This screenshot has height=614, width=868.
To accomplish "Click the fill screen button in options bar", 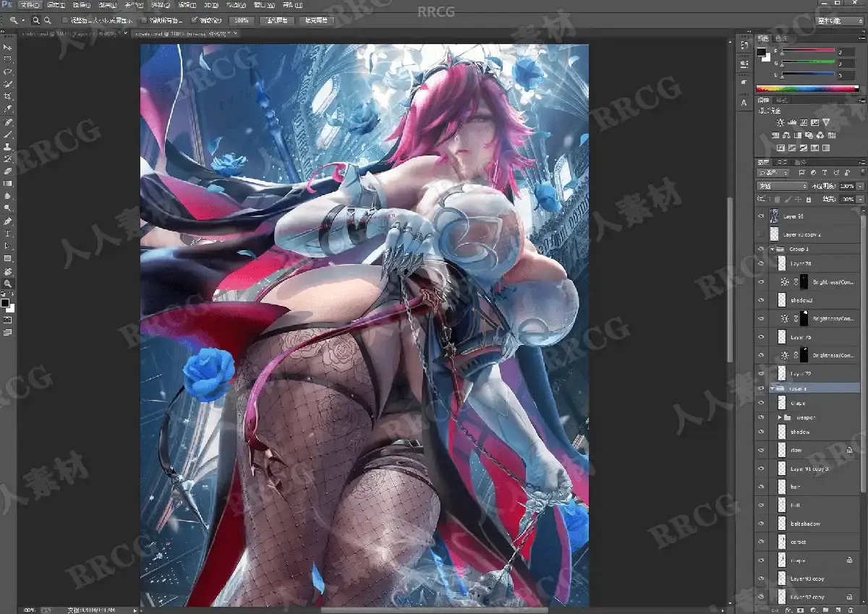I will pos(317,20).
